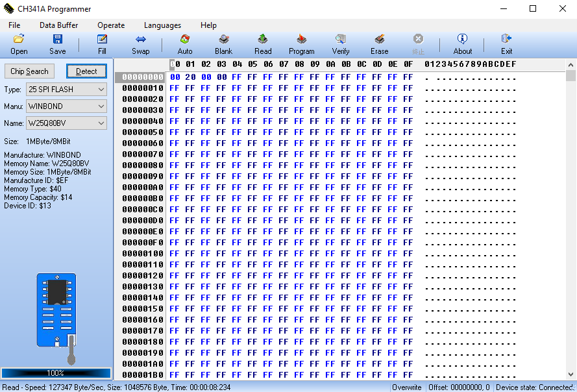Erase the chip using Erase icon

[x=380, y=44]
